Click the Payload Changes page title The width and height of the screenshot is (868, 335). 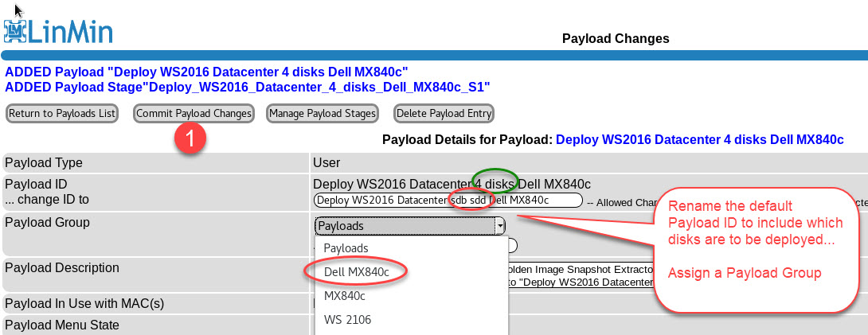pos(616,38)
